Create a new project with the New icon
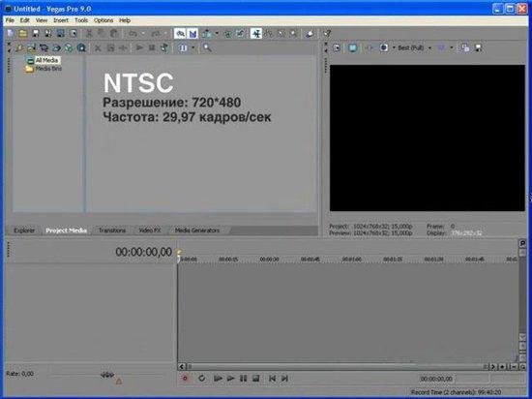The height and width of the screenshot is (399, 532). (x=11, y=33)
